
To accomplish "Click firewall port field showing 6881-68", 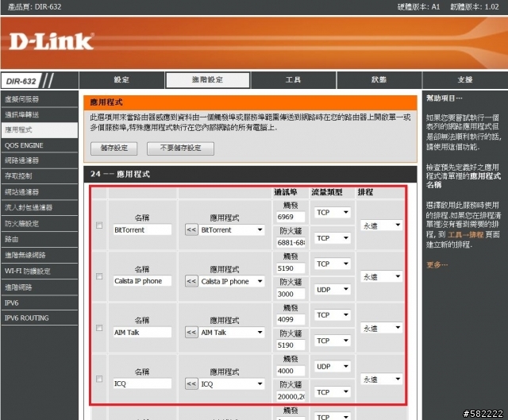I will click(291, 242).
